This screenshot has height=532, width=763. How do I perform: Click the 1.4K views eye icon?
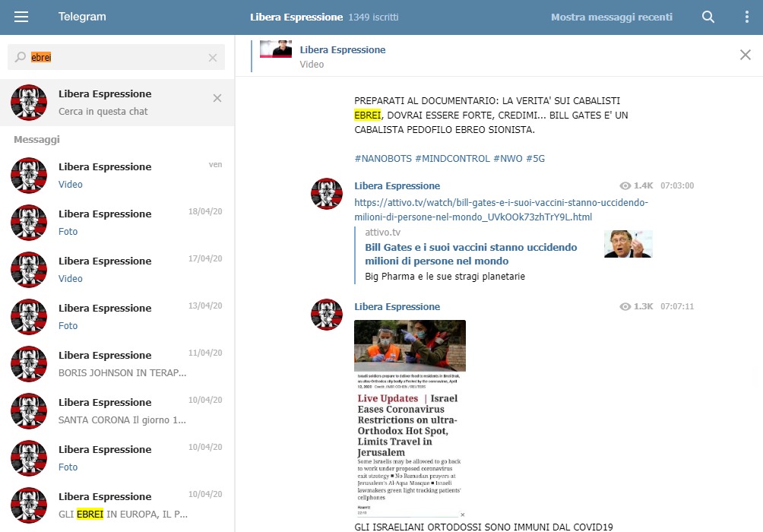(625, 186)
